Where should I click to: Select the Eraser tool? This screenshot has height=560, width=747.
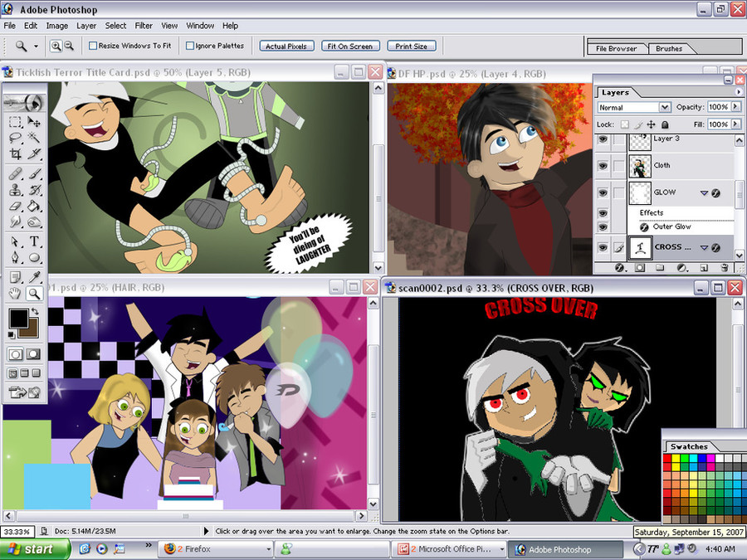(15, 206)
